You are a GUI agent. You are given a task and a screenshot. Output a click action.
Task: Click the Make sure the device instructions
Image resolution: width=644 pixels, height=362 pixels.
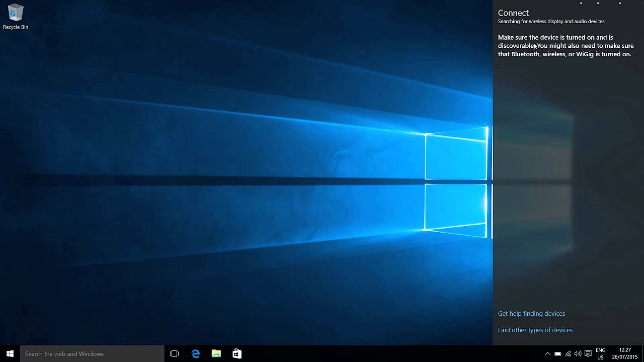(x=566, y=46)
